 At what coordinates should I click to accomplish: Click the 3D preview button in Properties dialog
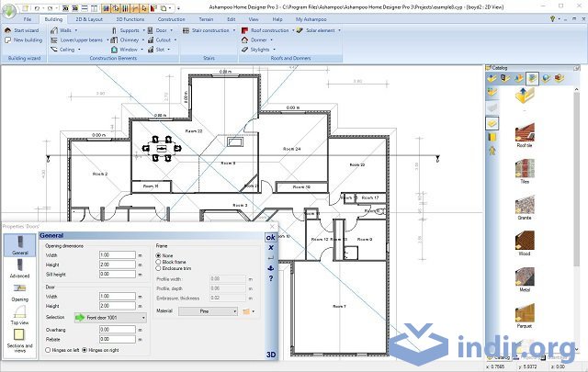tap(271, 355)
